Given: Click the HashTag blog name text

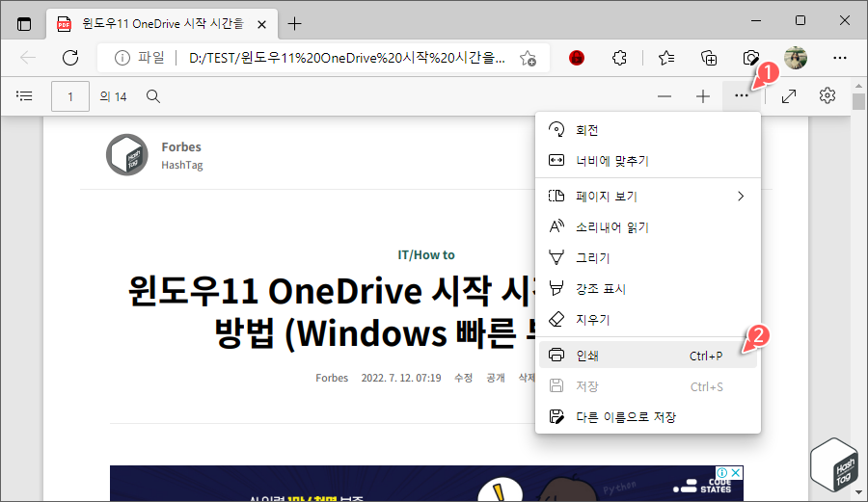Looking at the screenshot, I should click(182, 165).
